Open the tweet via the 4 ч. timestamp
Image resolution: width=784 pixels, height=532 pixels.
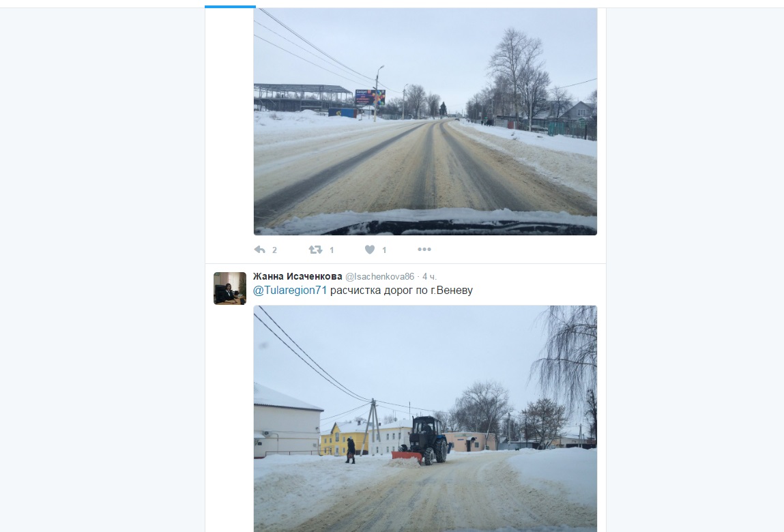[429, 276]
